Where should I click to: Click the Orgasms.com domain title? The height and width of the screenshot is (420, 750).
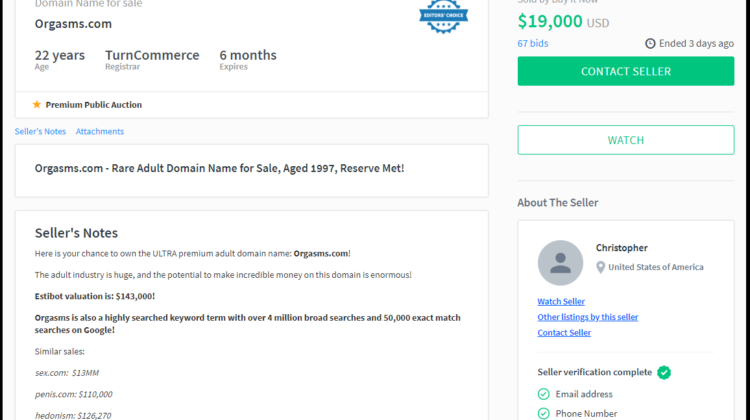coord(73,24)
